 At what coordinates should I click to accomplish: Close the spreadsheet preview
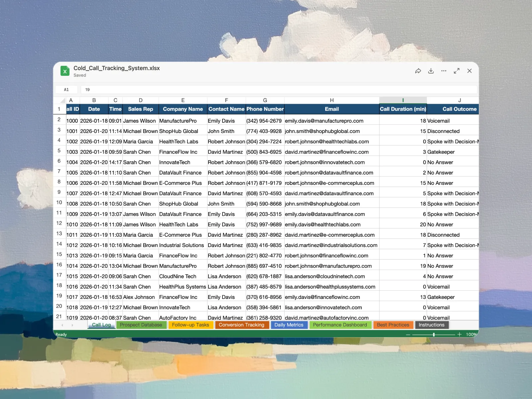469,71
